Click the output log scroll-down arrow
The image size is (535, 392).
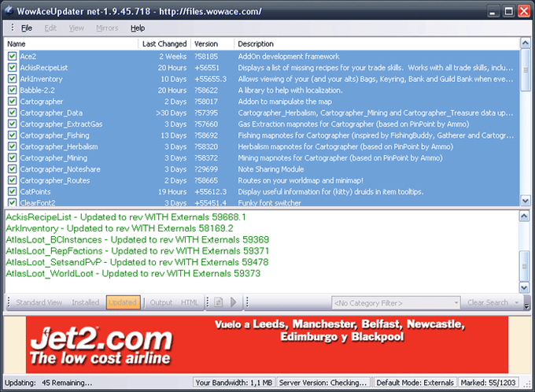[525, 287]
